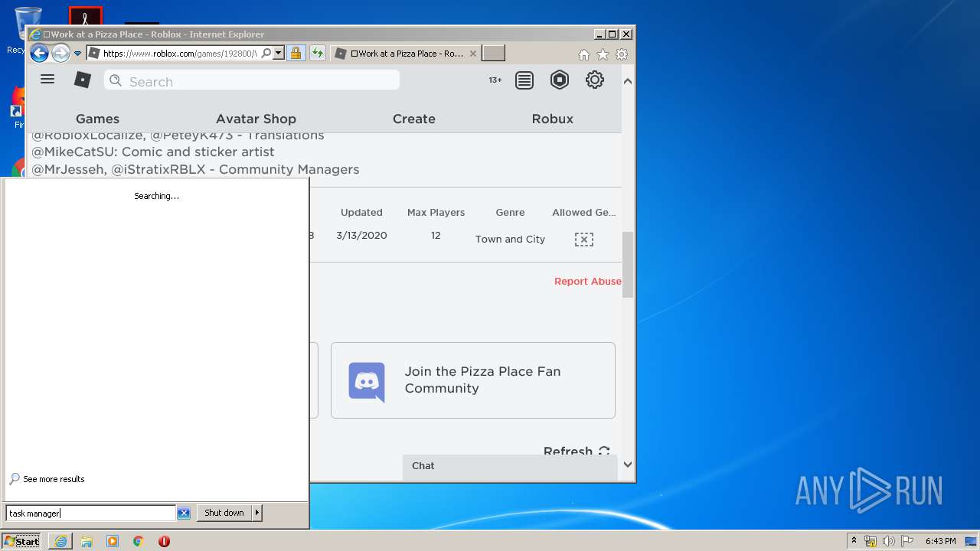Viewport: 980px width, 551px height.
Task: Open Windows Media Player on taskbar
Action: tap(113, 541)
